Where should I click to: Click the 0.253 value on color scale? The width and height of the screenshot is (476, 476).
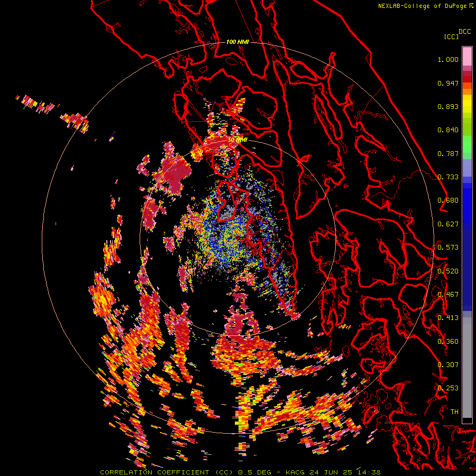coord(448,388)
